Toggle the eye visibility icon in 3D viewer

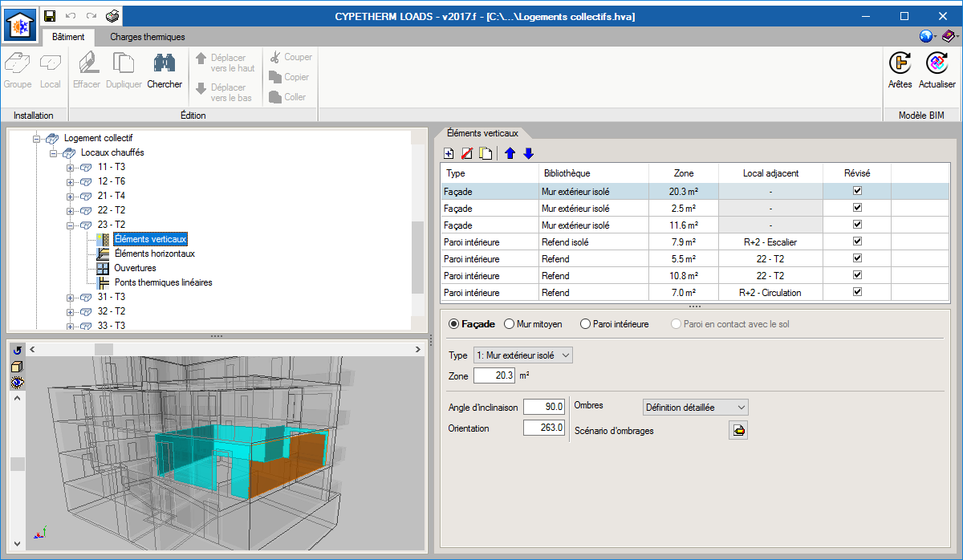tap(17, 383)
